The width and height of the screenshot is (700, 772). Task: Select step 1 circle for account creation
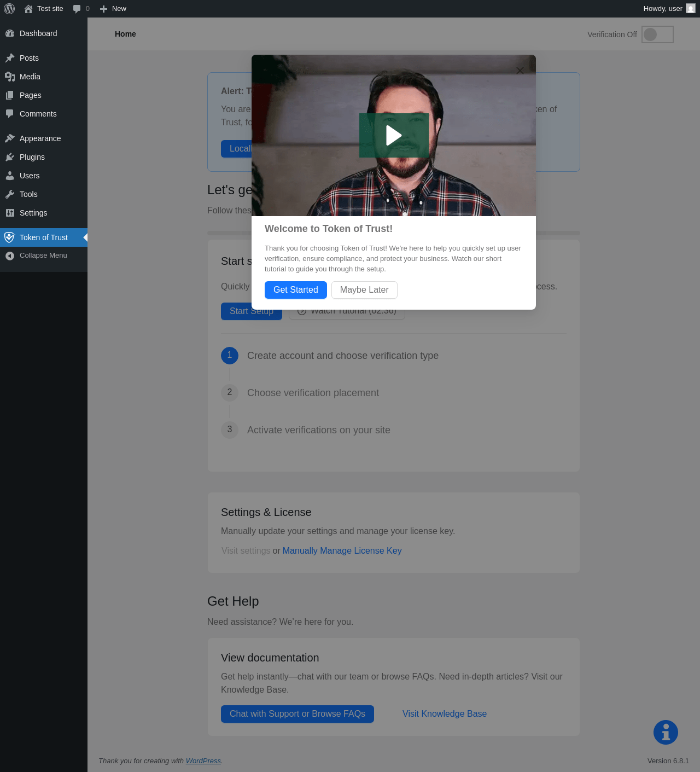[230, 356]
